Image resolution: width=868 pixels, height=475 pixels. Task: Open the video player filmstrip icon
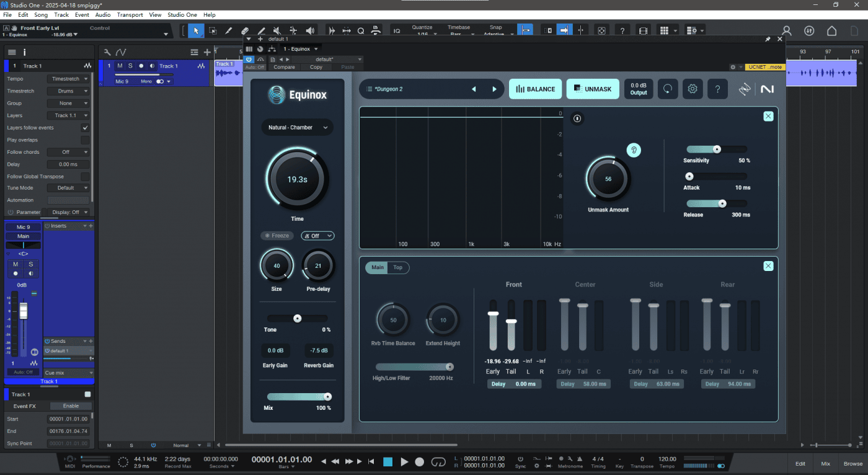click(x=643, y=30)
